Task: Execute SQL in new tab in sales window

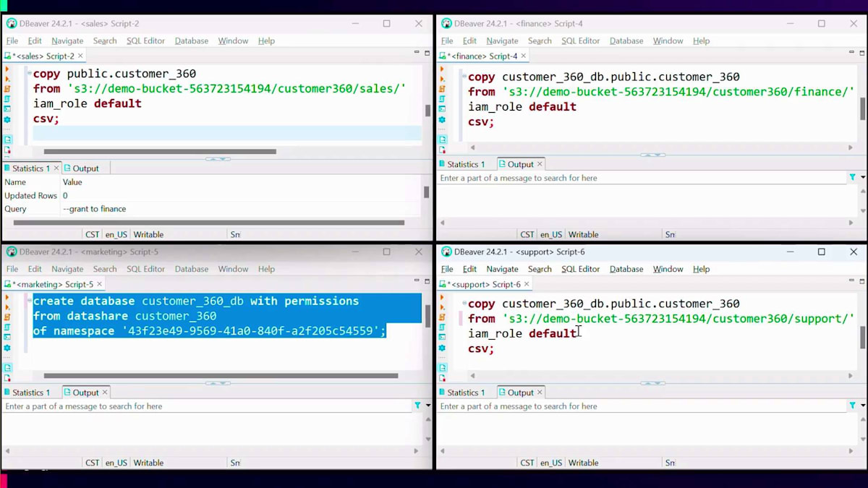Action: click(x=7, y=79)
